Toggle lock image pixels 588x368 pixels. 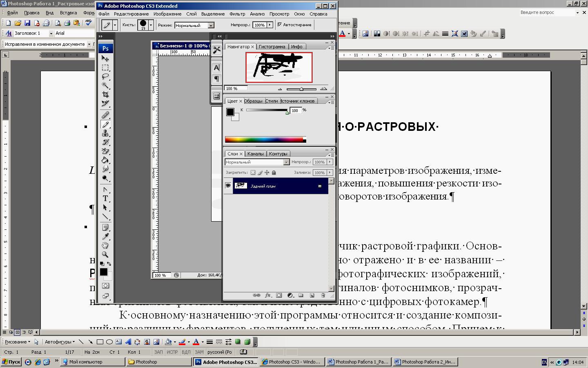click(260, 173)
